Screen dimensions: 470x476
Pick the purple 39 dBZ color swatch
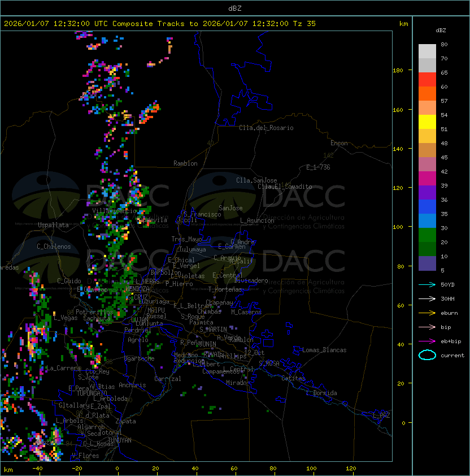(427, 193)
